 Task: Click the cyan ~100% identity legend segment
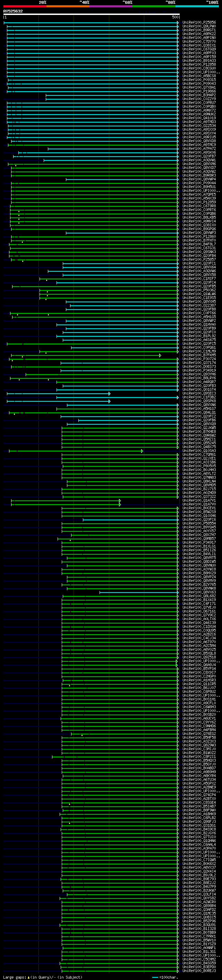tap(197, 6)
